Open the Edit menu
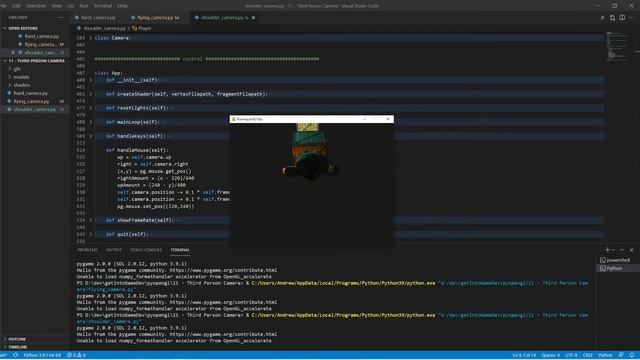The image size is (640, 360). point(16,6)
